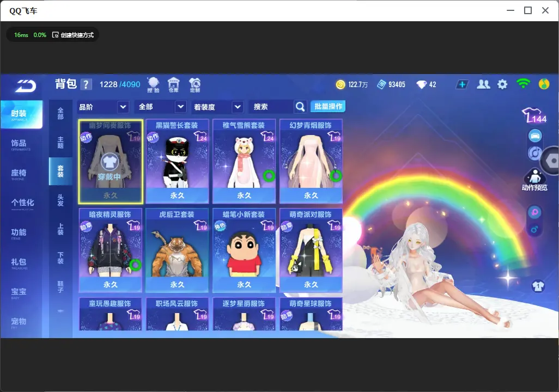Click the plus recharge icon
This screenshot has width=559, height=392.
(462, 84)
